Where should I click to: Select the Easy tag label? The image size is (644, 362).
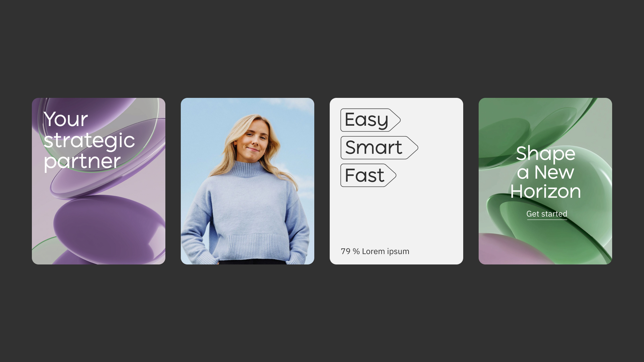point(367,120)
